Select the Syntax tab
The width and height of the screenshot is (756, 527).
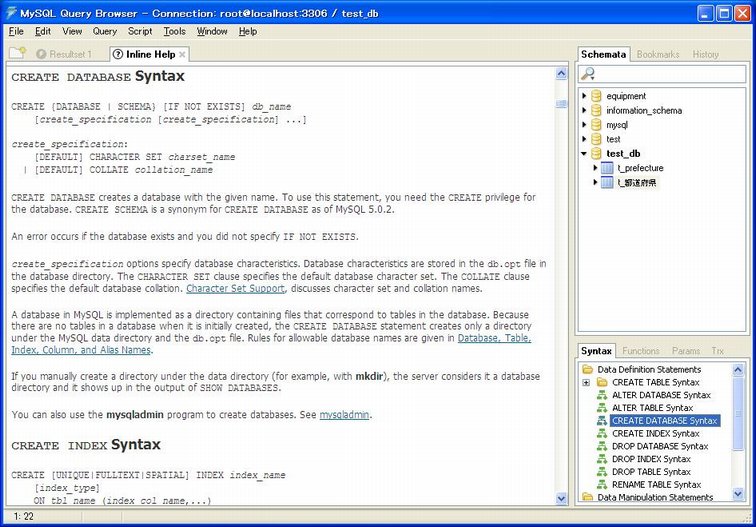[x=596, y=351]
